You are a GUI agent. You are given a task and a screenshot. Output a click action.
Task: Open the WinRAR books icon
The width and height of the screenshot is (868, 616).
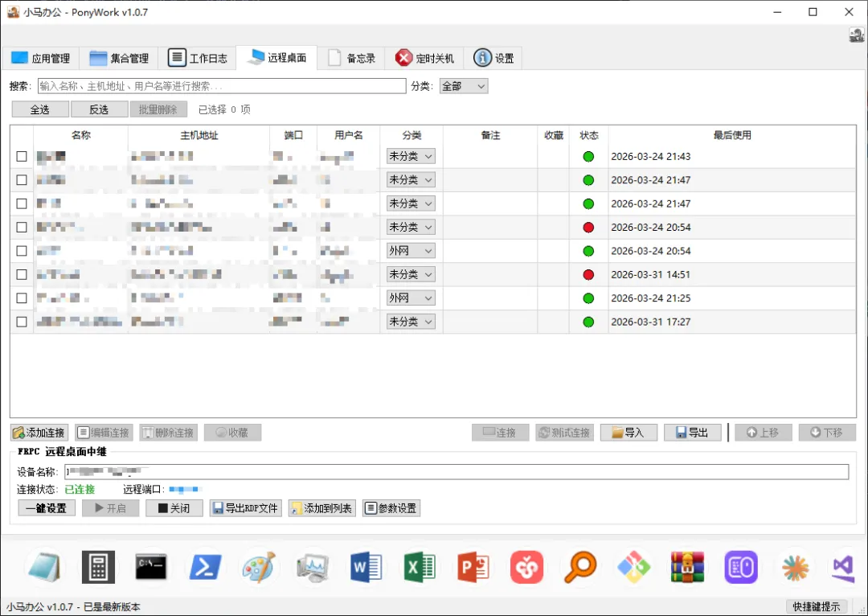[x=687, y=567]
